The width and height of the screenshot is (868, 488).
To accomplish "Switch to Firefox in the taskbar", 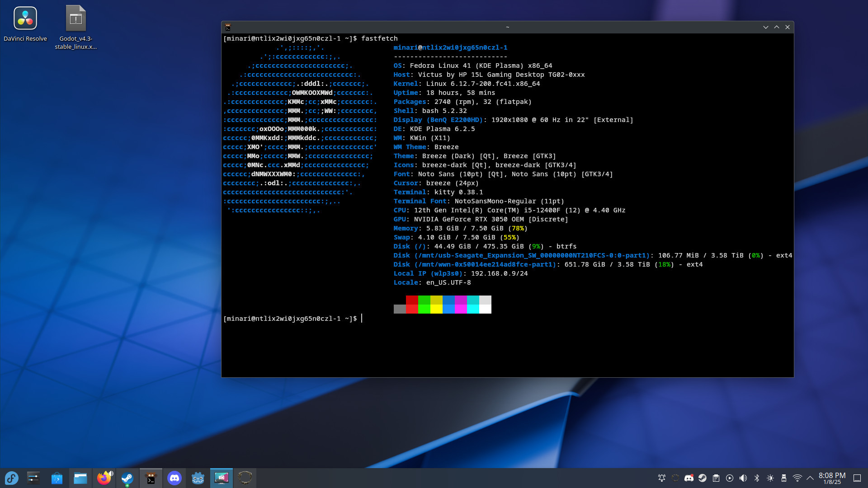I will pyautogui.click(x=104, y=478).
